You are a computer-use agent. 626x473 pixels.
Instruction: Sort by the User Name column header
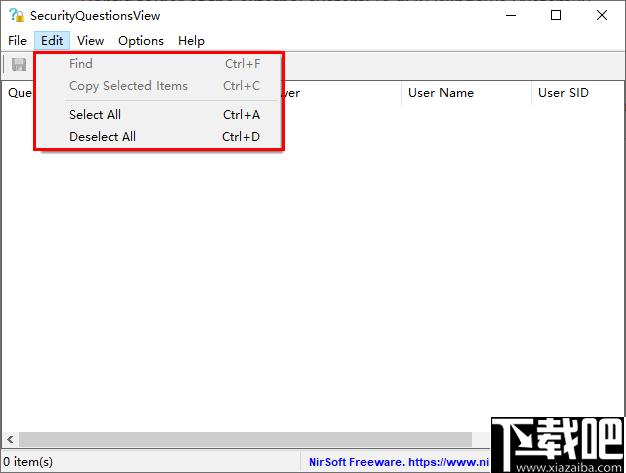coord(466,93)
